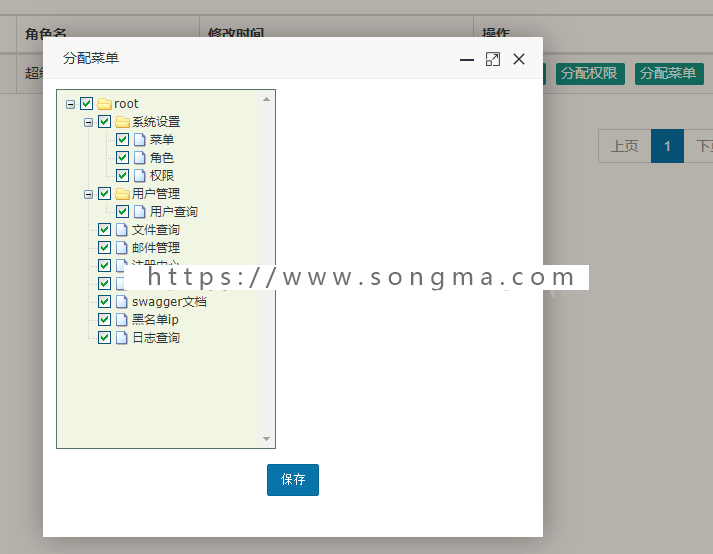Uncheck the swagger文档 checkbox
713x554 pixels.
click(105, 301)
